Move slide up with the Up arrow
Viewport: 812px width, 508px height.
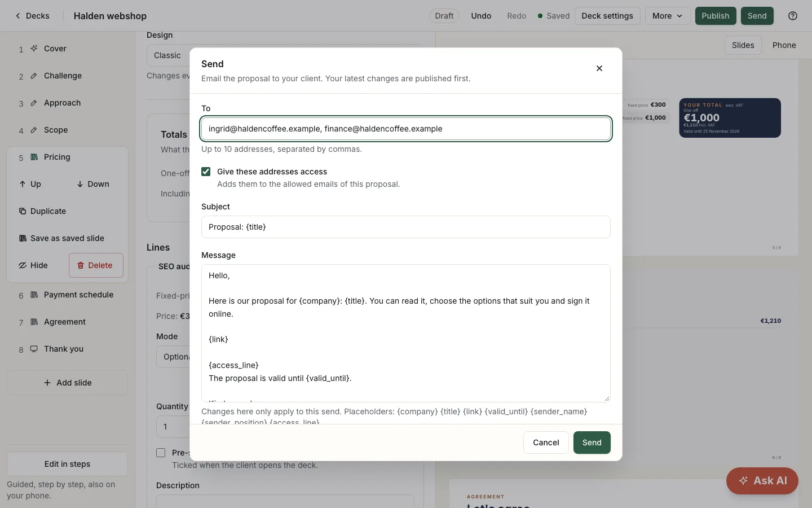pyautogui.click(x=30, y=184)
